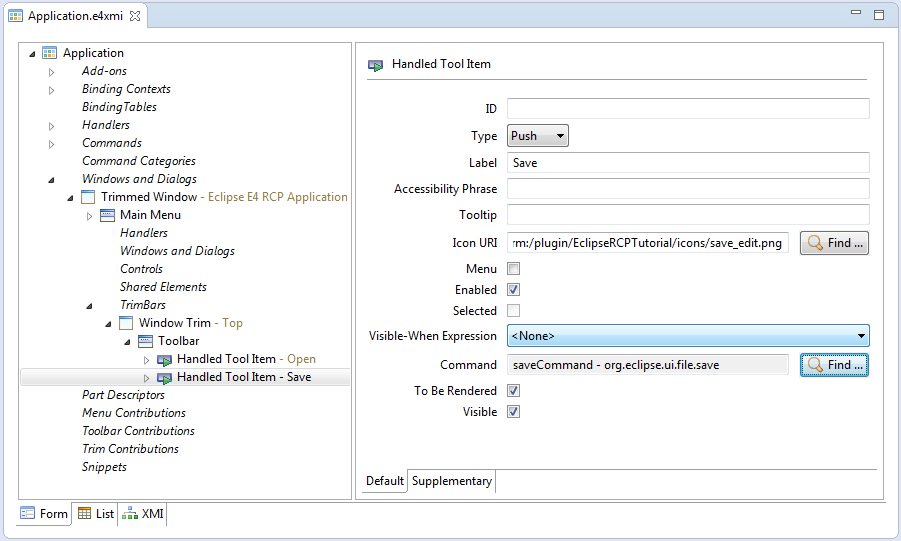Toggle the To Be Rendered checkbox
The height and width of the screenshot is (541, 901).
514,391
